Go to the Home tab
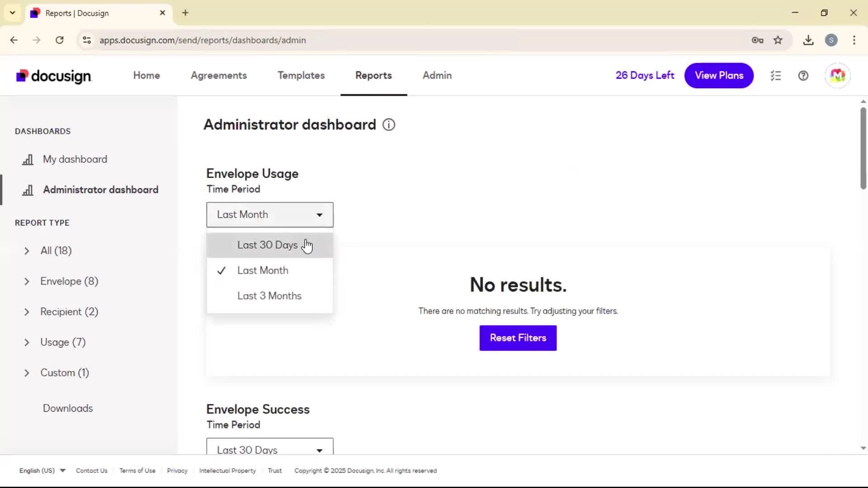The image size is (868, 488). point(146,75)
